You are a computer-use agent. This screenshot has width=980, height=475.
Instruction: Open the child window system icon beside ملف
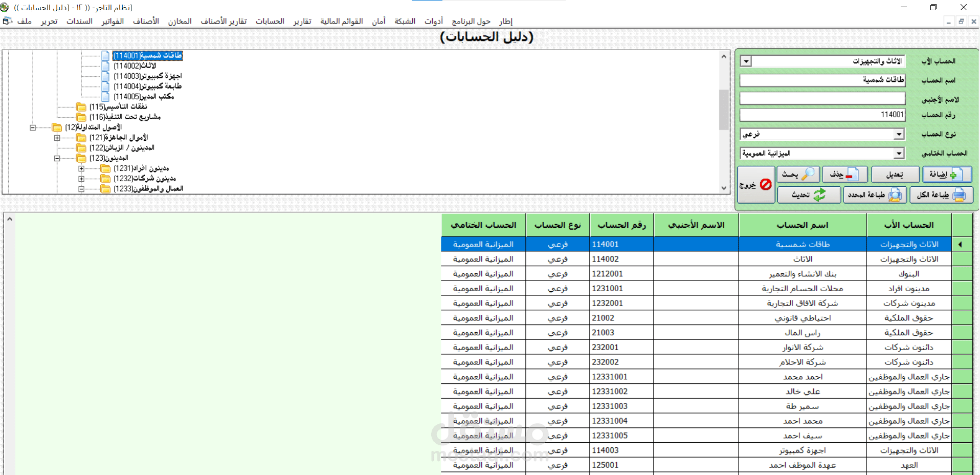click(7, 21)
